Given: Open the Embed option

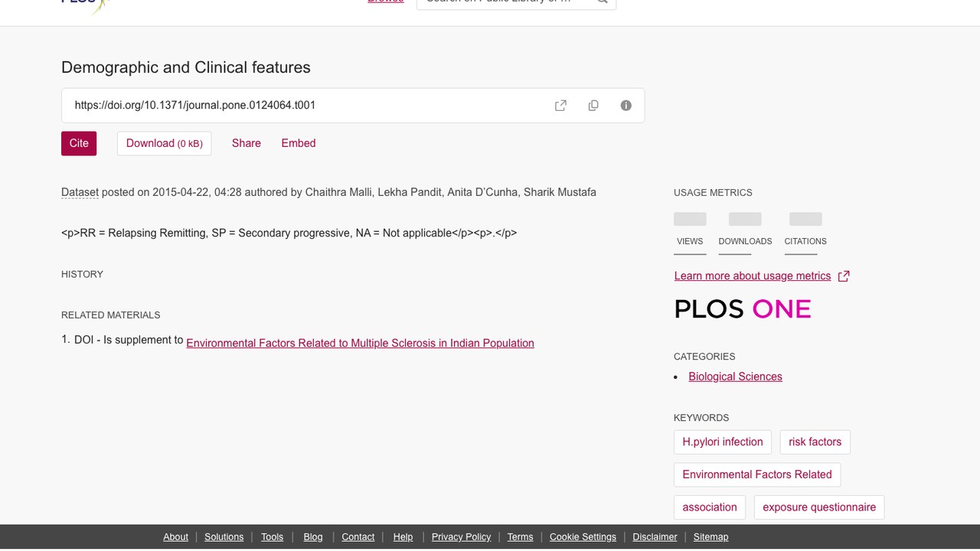Looking at the screenshot, I should point(299,143).
